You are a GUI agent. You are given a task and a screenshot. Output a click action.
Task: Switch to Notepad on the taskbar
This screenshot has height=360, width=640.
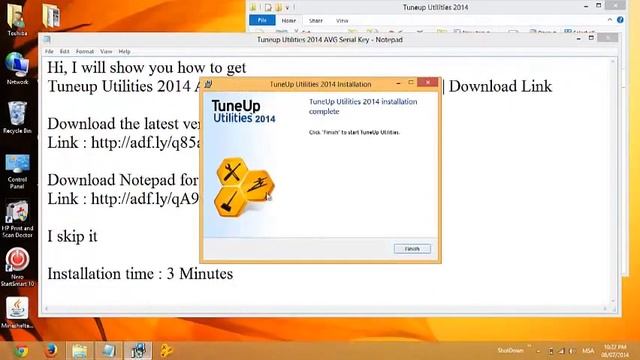[x=109, y=351]
